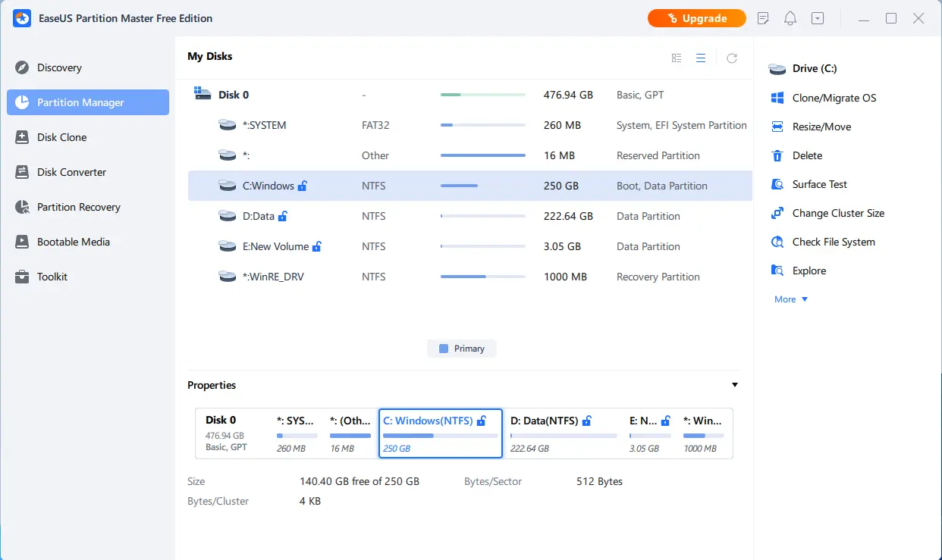942x560 pixels.
Task: Select *: (Oth 16 MB block in disk map
Action: tap(350, 433)
